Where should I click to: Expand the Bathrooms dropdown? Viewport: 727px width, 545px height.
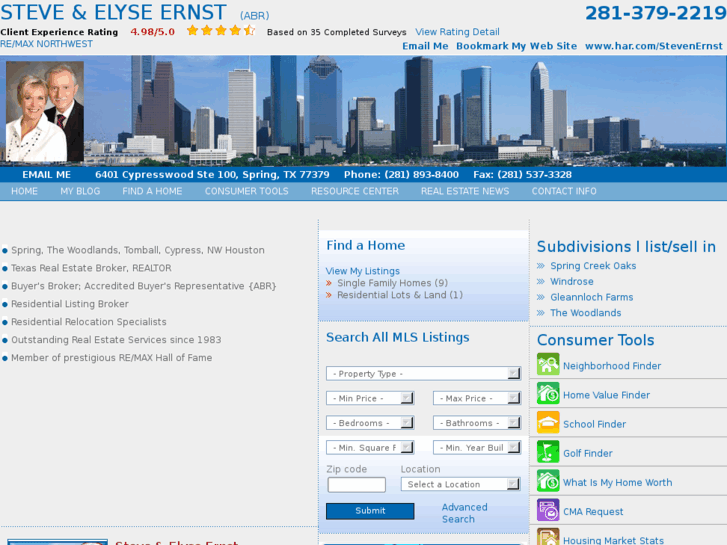pyautogui.click(x=477, y=423)
